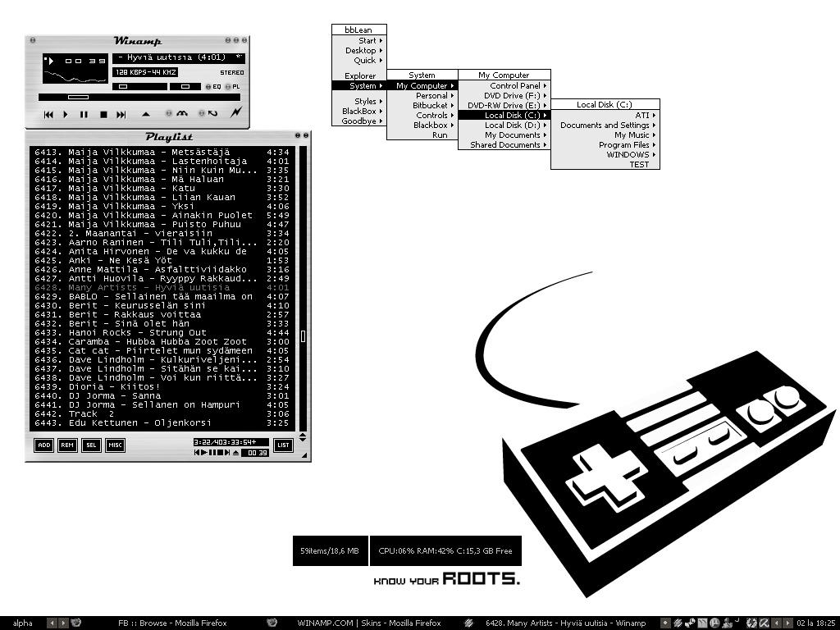Click the Playlist mini pause button
The width and height of the screenshot is (840, 630).
pos(212,453)
